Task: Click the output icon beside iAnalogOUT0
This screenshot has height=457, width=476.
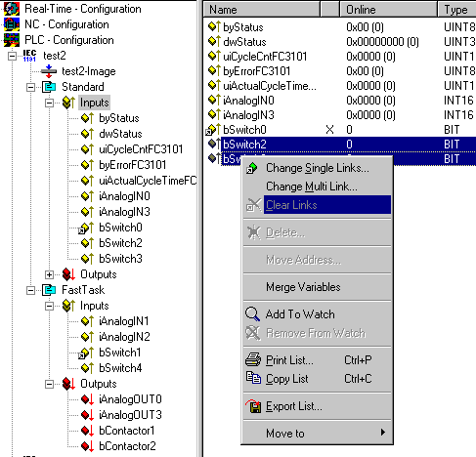Action: coord(87,399)
